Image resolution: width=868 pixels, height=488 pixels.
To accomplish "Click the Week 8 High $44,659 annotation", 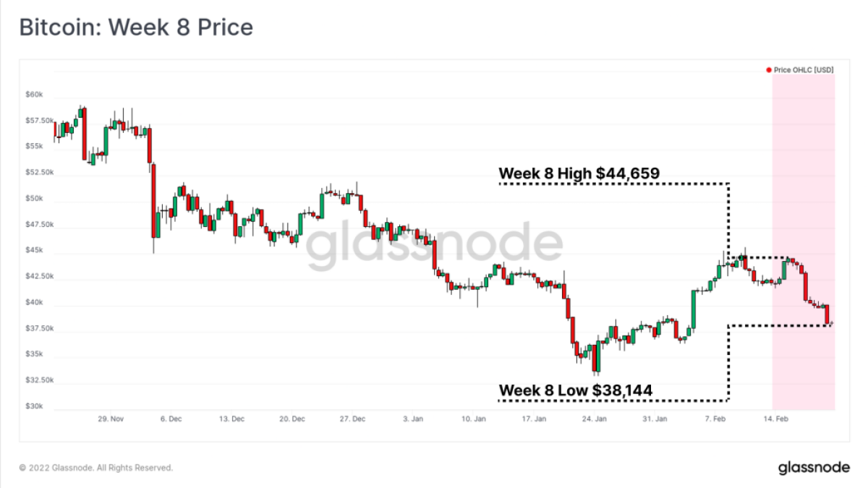I will click(579, 174).
